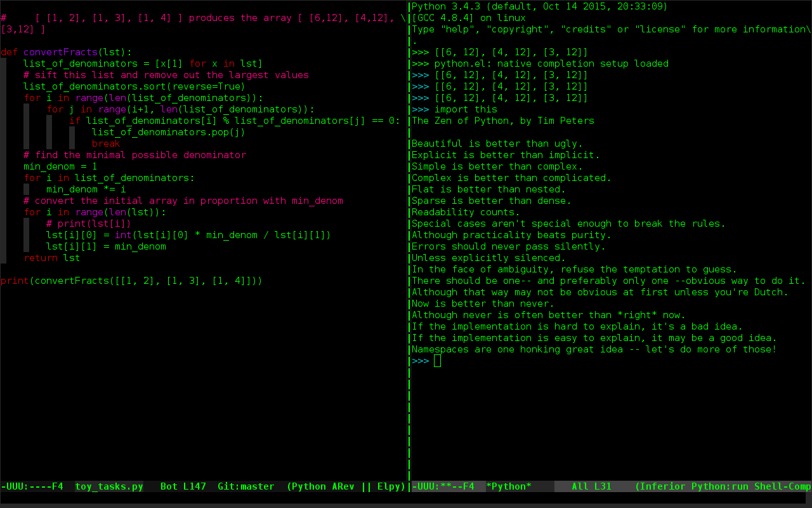Click the 'return lst' statement
Image resolution: width=812 pixels, height=508 pixels.
click(x=52, y=258)
